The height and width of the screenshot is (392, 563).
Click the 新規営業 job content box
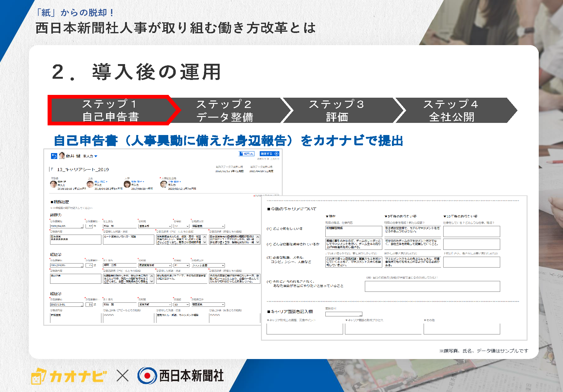coord(76,318)
